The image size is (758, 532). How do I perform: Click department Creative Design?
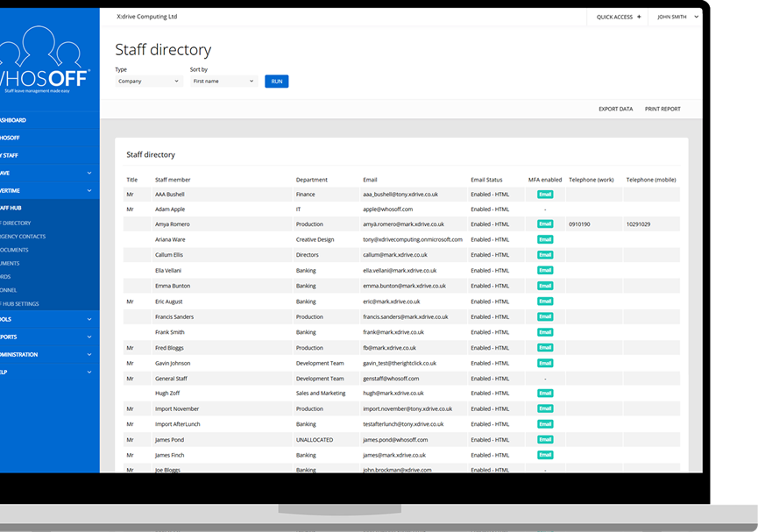[315, 240]
